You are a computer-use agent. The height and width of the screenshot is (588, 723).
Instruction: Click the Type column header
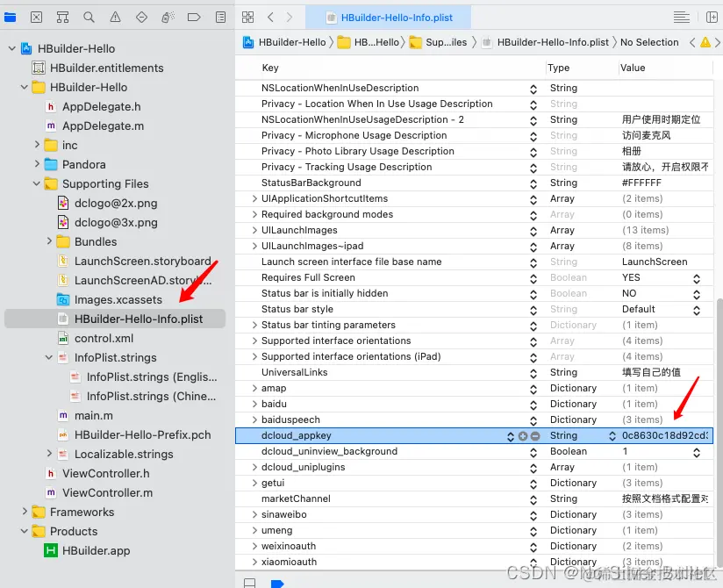click(558, 68)
